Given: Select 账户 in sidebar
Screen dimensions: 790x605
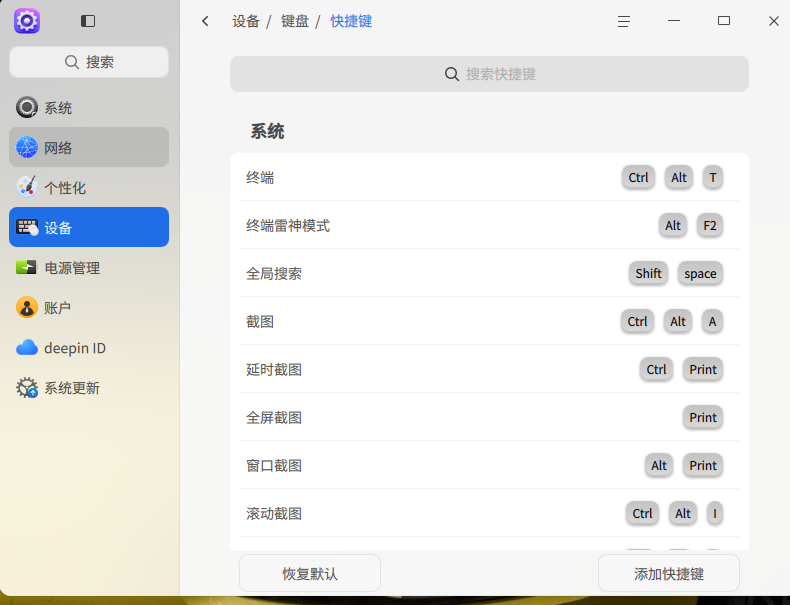Looking at the screenshot, I should 89,307.
